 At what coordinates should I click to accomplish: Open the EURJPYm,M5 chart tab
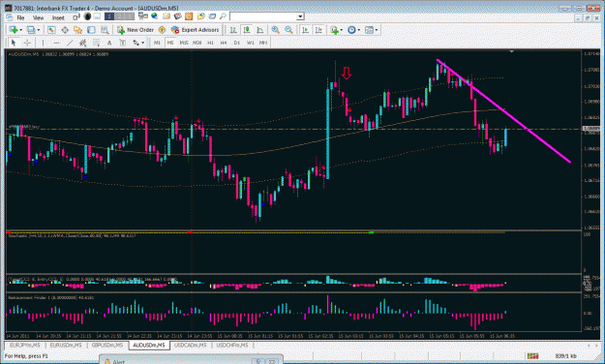click(x=25, y=345)
